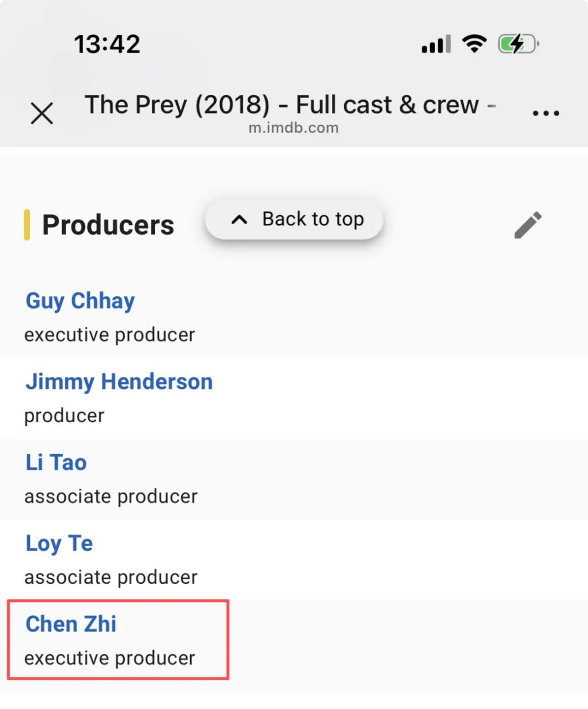Image resolution: width=588 pixels, height=709 pixels.
Task: Open Li Tao's profile link
Action: tap(56, 463)
